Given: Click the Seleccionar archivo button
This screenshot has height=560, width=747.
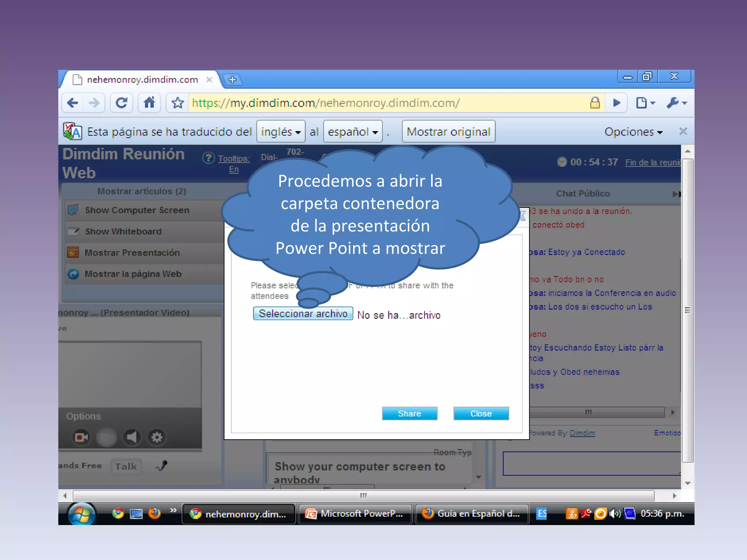Looking at the screenshot, I should tap(303, 314).
